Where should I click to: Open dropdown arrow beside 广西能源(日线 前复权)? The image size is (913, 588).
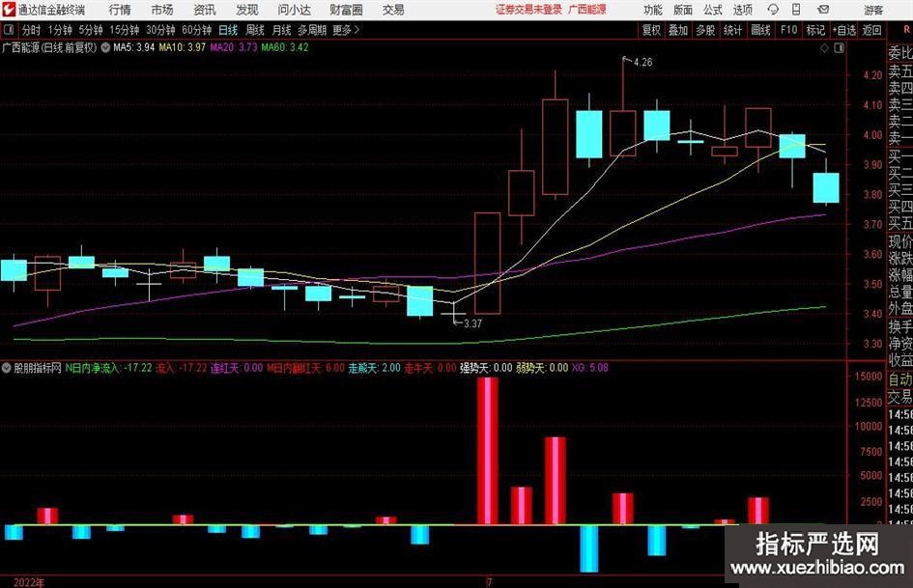105,47
